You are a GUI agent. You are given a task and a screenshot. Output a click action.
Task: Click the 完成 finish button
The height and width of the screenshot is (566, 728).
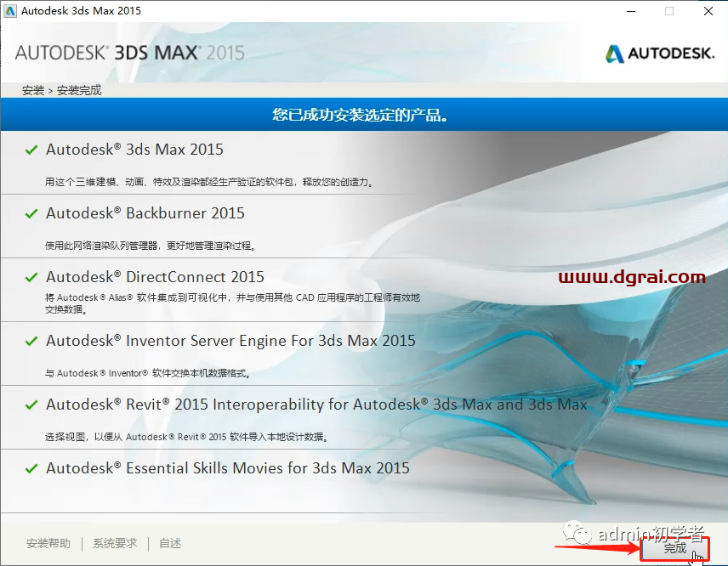(x=675, y=548)
